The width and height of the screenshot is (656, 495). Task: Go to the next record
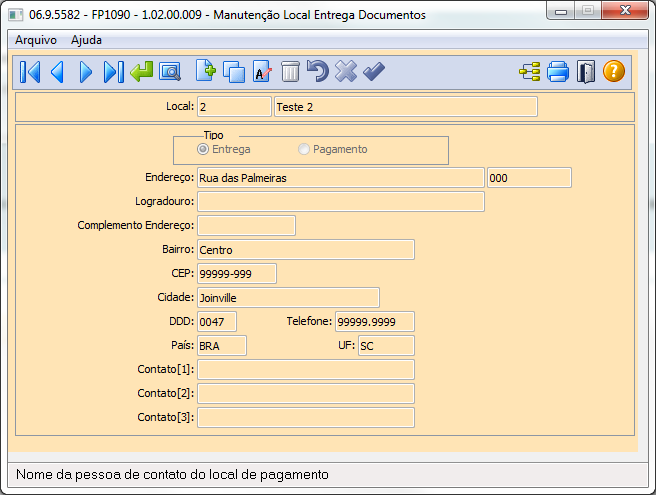[x=86, y=72]
